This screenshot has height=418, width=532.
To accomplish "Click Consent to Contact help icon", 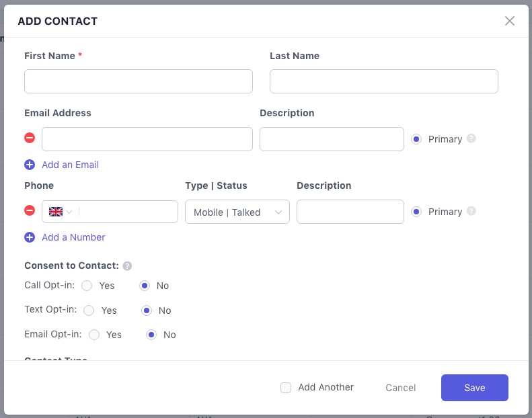I will tap(127, 266).
